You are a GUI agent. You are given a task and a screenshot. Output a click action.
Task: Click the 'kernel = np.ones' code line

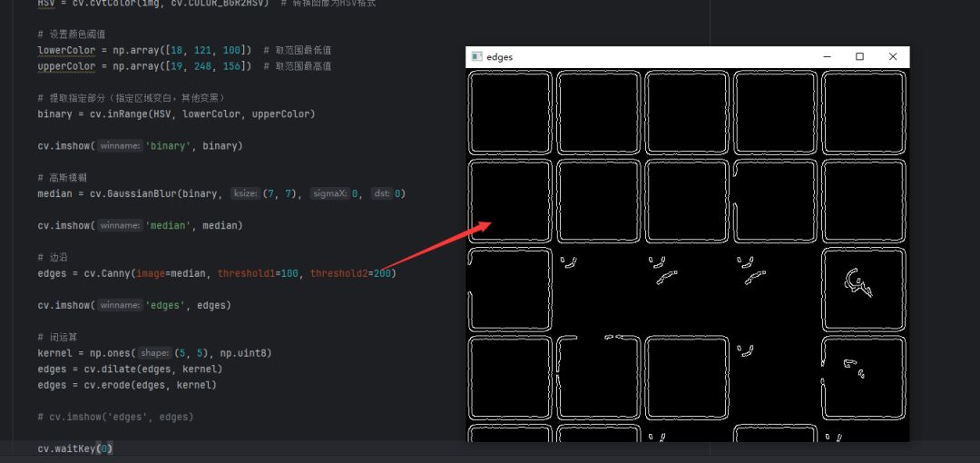click(x=154, y=353)
